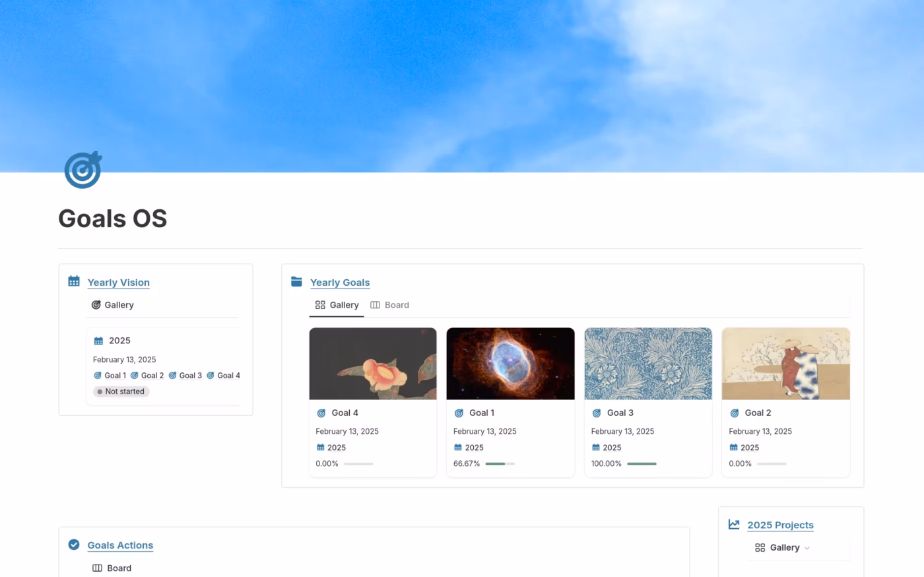Click the calendar icon in Goal 1's 2025 tag
This screenshot has height=577, width=924.
[458, 448]
